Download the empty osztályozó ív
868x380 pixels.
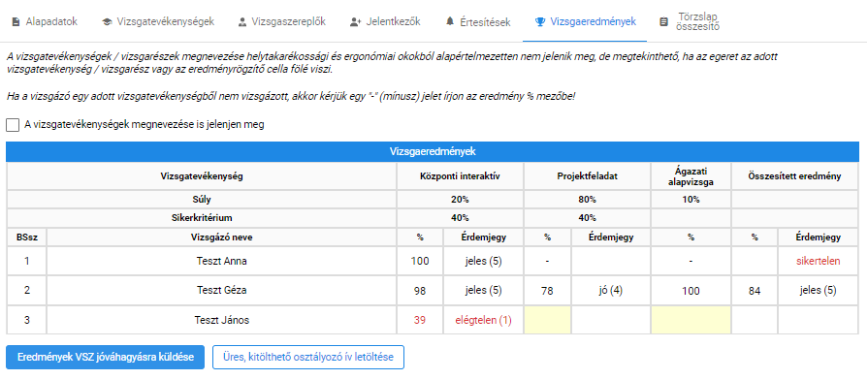(x=308, y=357)
